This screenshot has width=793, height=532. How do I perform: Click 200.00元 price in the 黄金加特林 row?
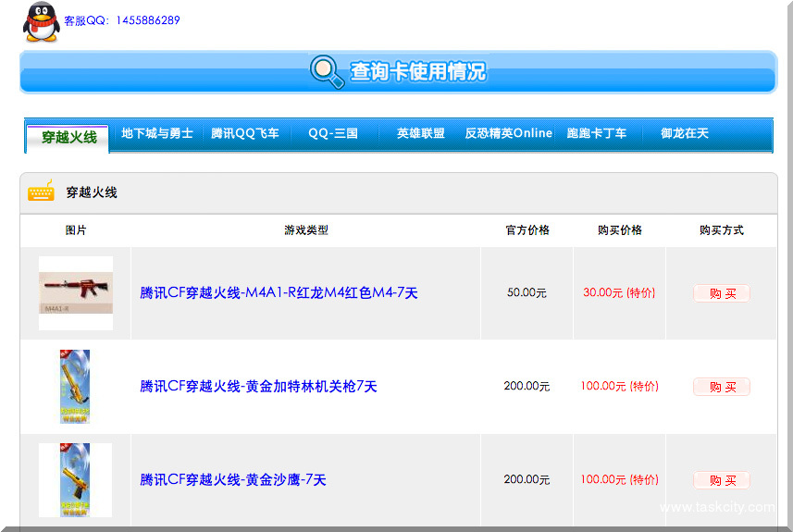(x=527, y=386)
